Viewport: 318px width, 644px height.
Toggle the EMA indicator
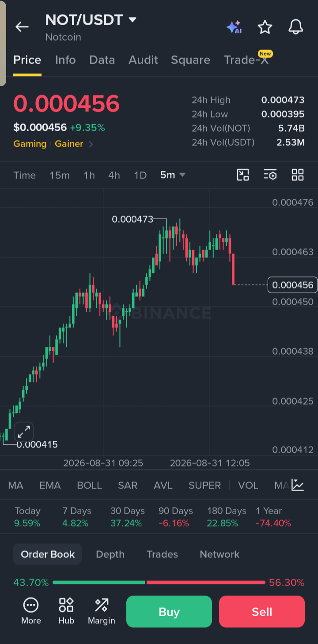coord(50,485)
